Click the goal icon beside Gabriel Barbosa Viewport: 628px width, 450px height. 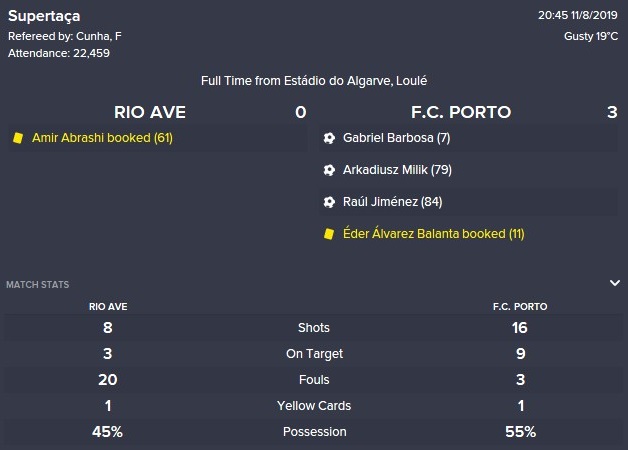tap(329, 138)
